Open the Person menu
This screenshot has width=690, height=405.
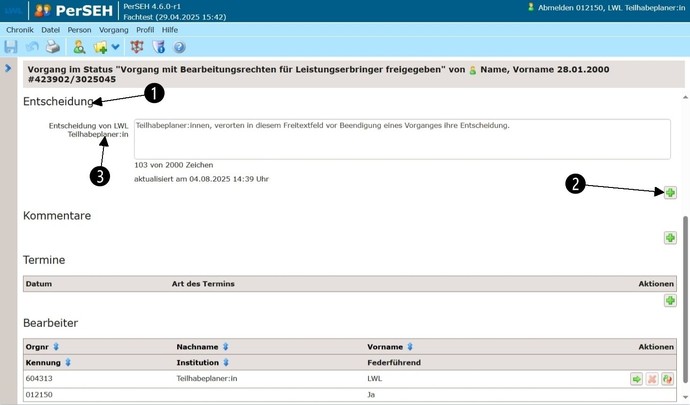point(79,30)
